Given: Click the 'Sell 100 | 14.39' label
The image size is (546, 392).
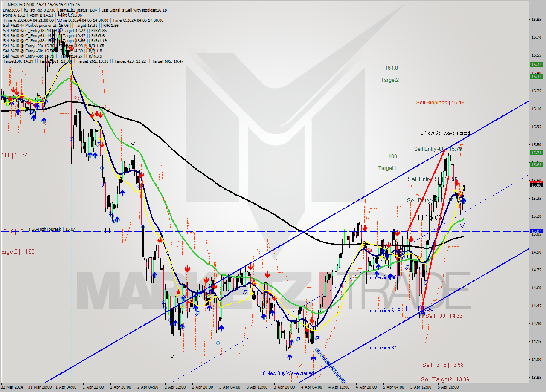Looking at the screenshot, I should pos(444,316).
